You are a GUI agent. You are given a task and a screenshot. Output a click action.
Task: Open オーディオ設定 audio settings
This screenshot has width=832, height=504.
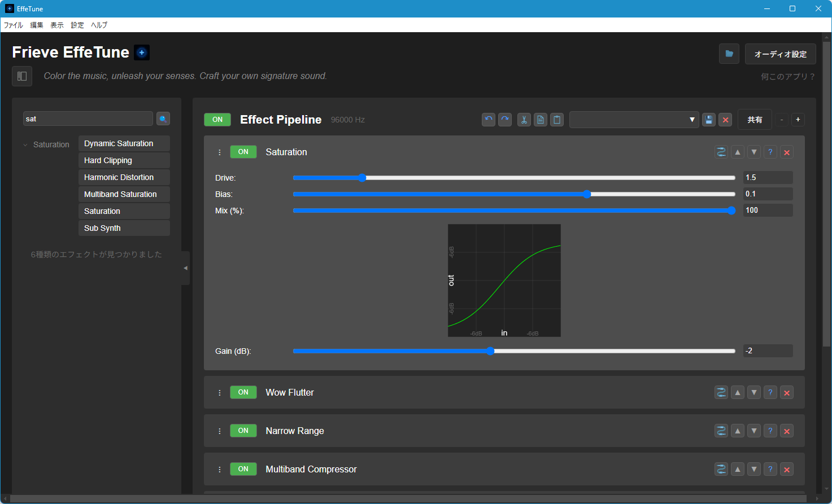781,54
